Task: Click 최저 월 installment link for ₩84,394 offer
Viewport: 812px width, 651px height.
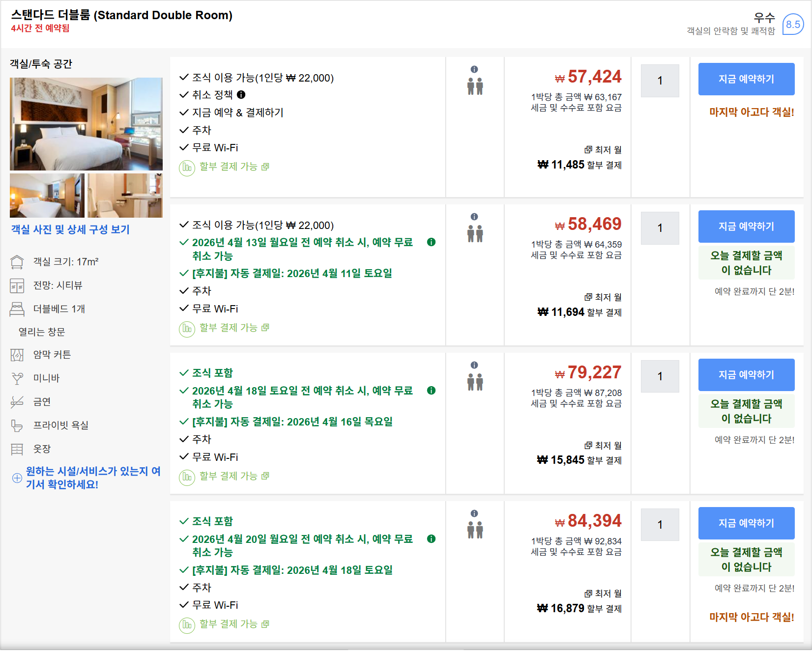Action: coord(603,594)
